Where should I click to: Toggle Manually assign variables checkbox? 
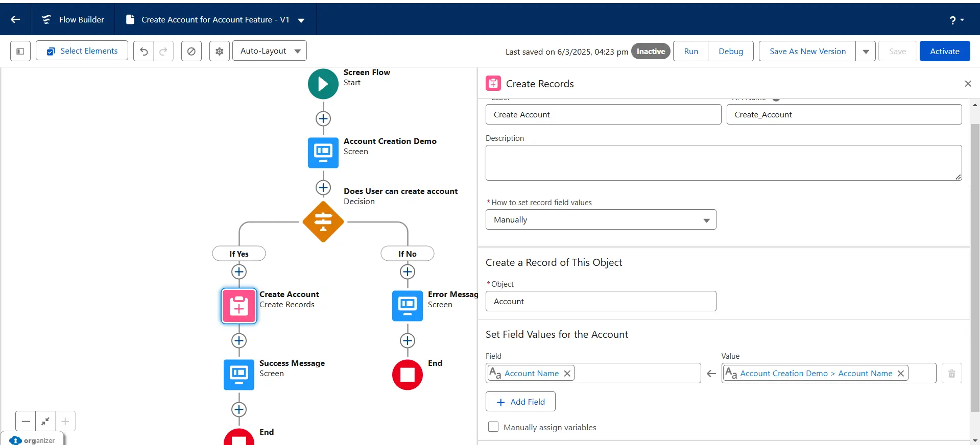tap(493, 427)
